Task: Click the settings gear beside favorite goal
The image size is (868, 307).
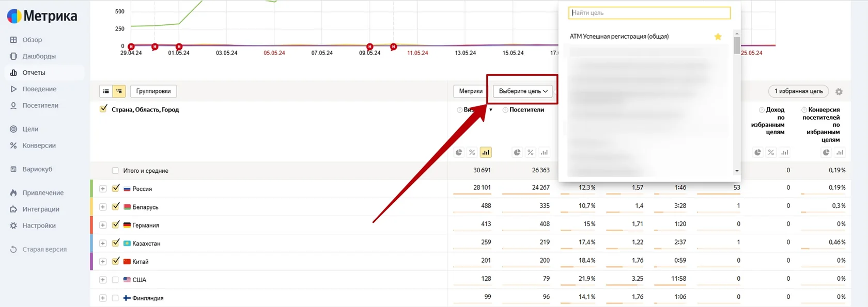Action: click(x=839, y=91)
